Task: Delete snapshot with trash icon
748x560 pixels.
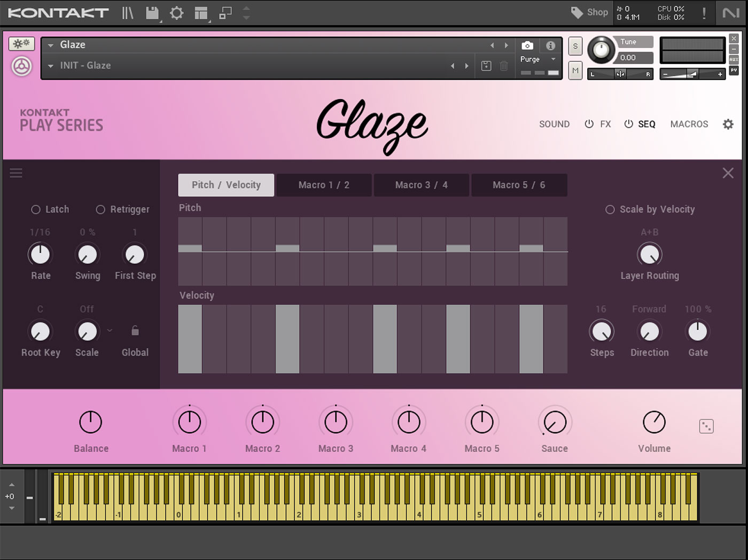Action: tap(504, 66)
